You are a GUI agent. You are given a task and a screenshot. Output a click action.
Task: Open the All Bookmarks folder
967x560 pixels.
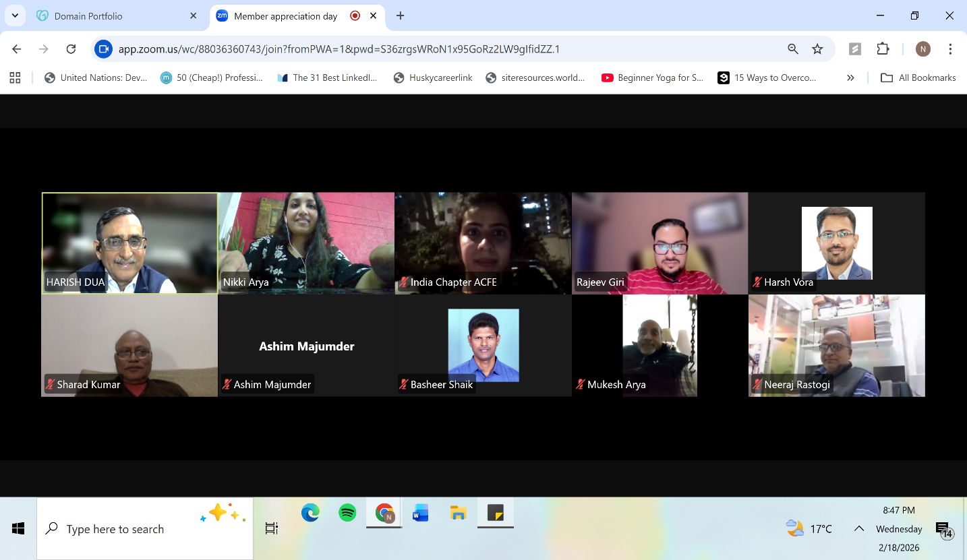coord(918,77)
